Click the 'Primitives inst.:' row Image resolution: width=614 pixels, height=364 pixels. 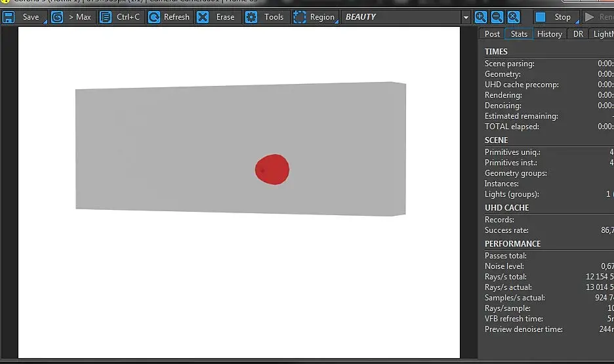(x=549, y=163)
